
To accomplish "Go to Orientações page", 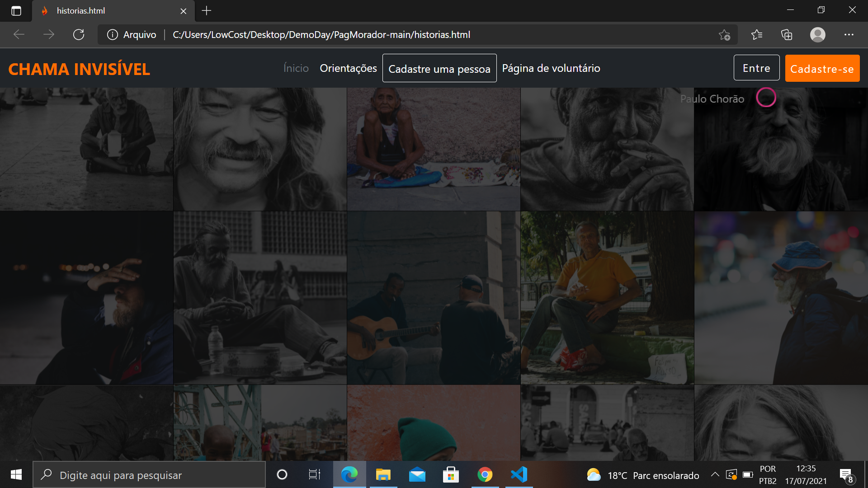I will 348,68.
